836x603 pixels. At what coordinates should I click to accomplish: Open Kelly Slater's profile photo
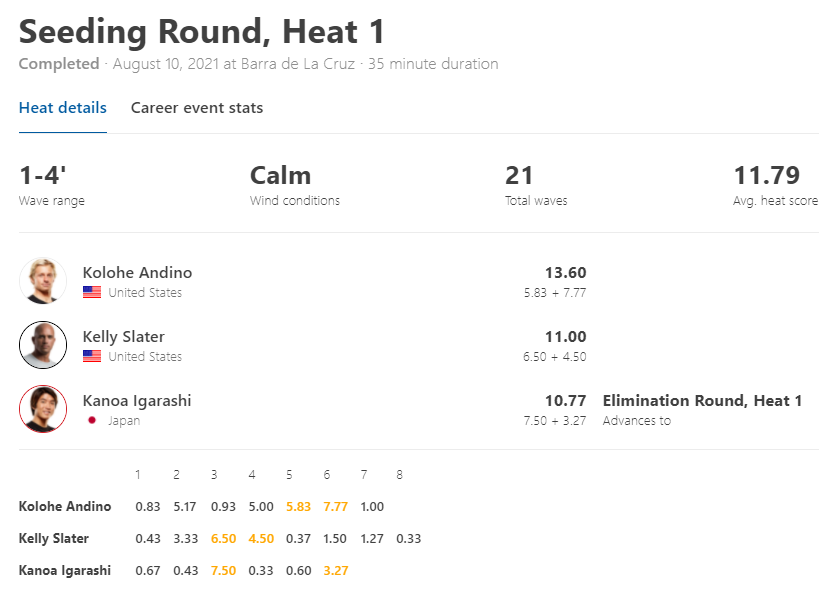(43, 345)
